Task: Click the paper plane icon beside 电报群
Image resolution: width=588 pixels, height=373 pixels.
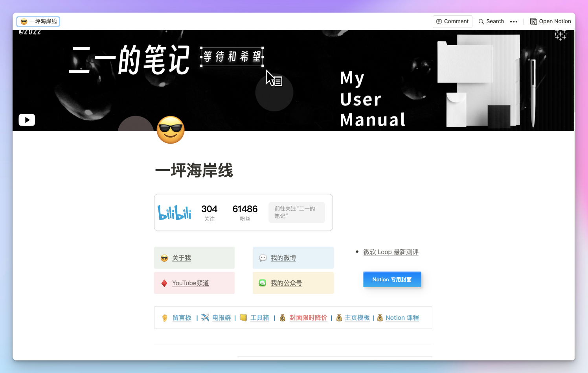Action: pos(205,318)
